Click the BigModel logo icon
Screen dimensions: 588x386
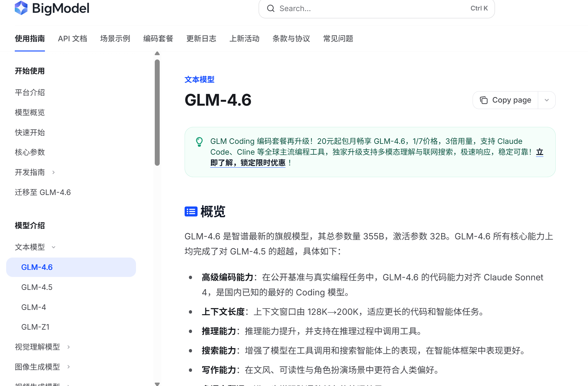(21, 8)
